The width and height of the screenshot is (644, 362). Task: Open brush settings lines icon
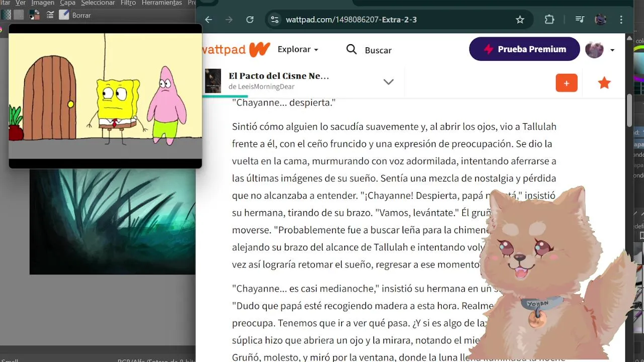tap(50, 15)
